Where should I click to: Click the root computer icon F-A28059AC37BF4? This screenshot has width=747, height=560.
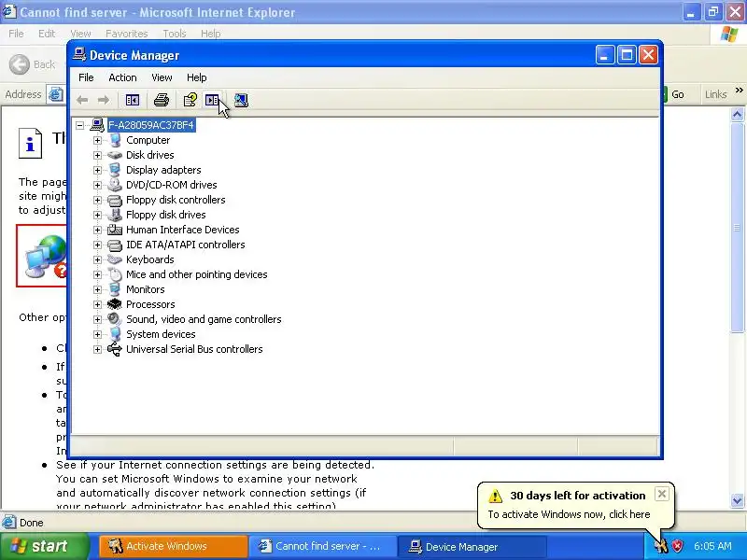tap(97, 125)
